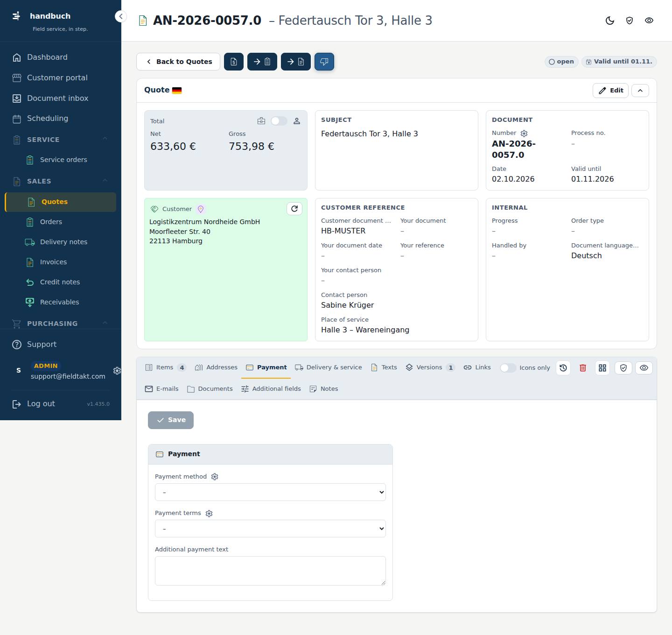Screen dimensions: 672x635
Task: Go Back to Quotes
Action: (x=178, y=62)
